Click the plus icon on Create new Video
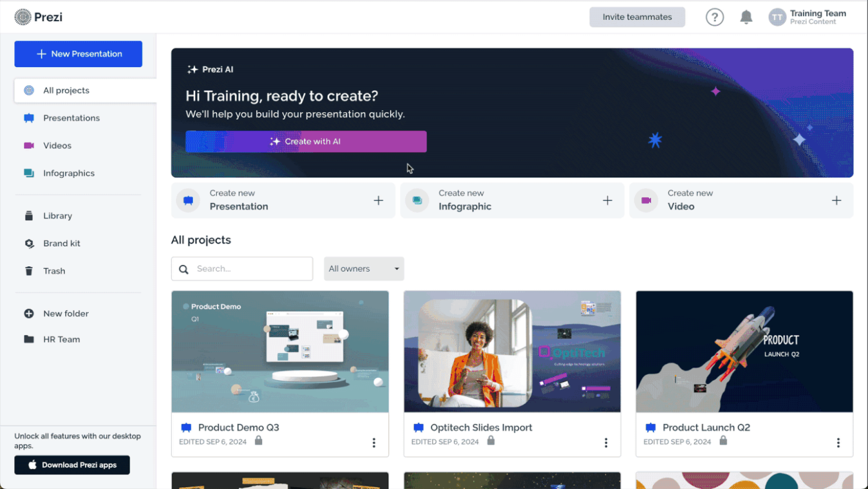Image resolution: width=868 pixels, height=489 pixels. pyautogui.click(x=836, y=200)
